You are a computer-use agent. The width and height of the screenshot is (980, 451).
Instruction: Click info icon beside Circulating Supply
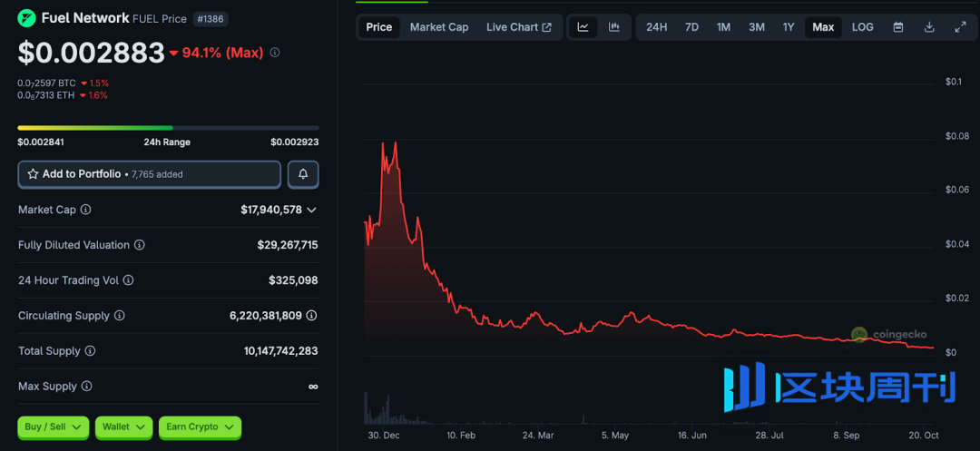[120, 316]
